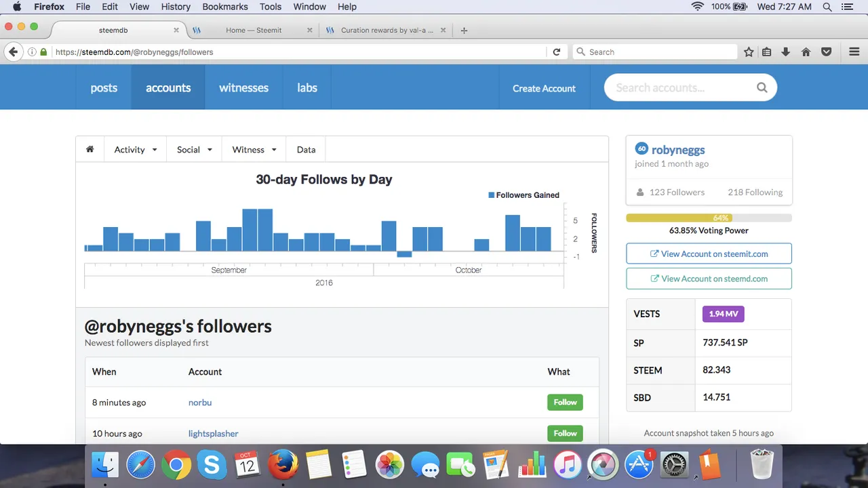Click the 64% voting power bar
Screen dimensions: 868x488
click(x=709, y=218)
